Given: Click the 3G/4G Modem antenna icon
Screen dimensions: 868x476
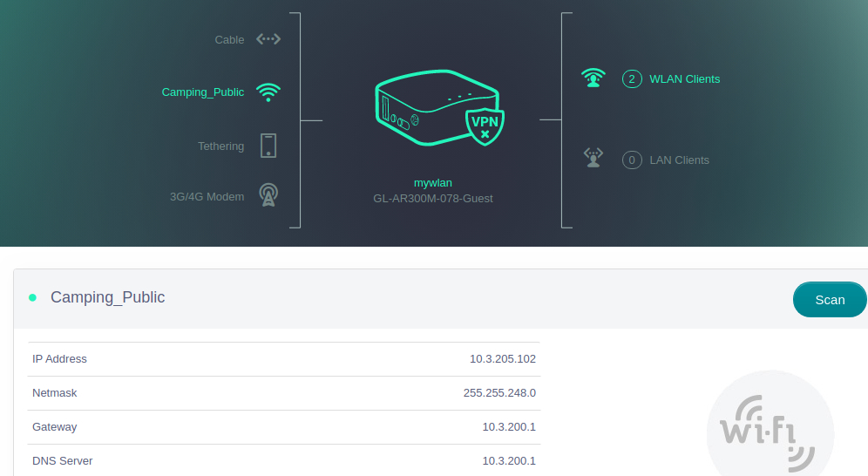Looking at the screenshot, I should click(268, 195).
